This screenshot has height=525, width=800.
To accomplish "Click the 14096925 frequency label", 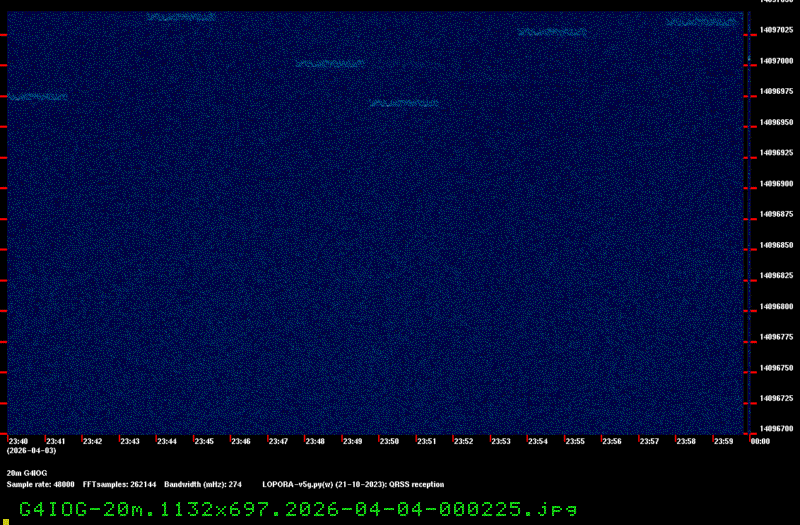I will coord(777,153).
